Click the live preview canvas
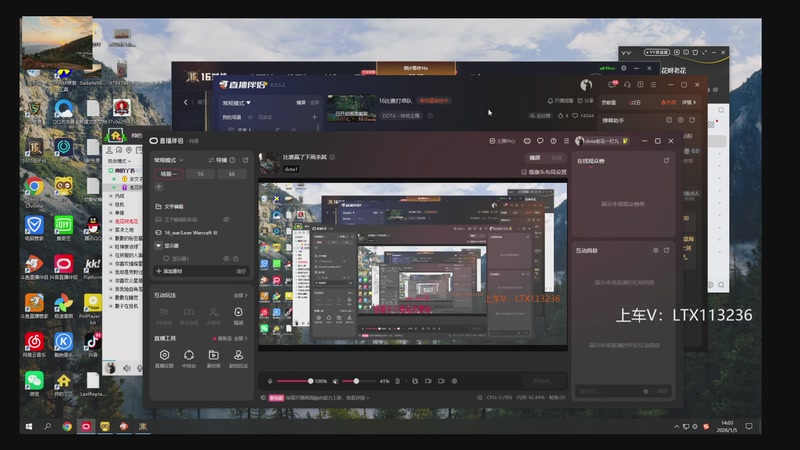This screenshot has height=450, width=800. click(413, 265)
